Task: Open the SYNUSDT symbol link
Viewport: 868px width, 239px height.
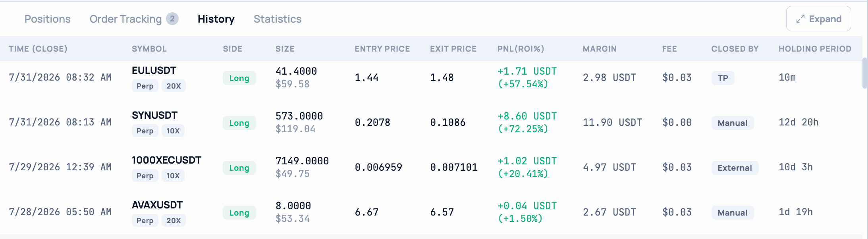Action: coord(154,115)
